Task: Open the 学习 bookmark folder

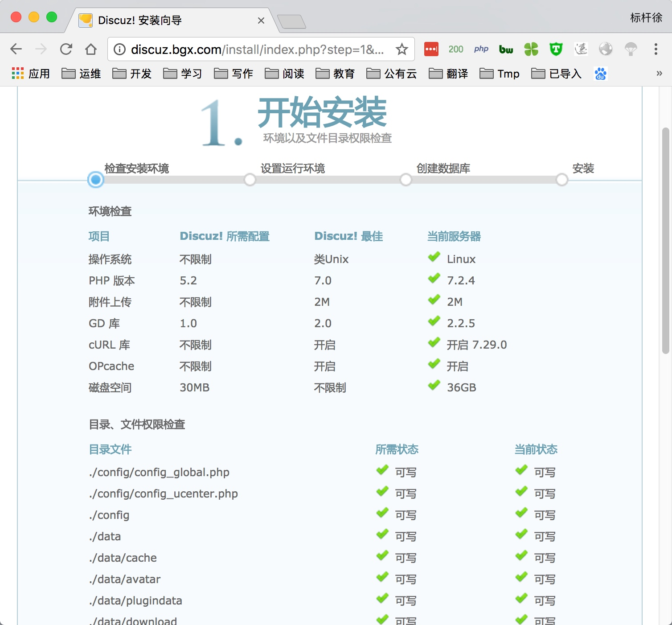Action: (x=183, y=74)
